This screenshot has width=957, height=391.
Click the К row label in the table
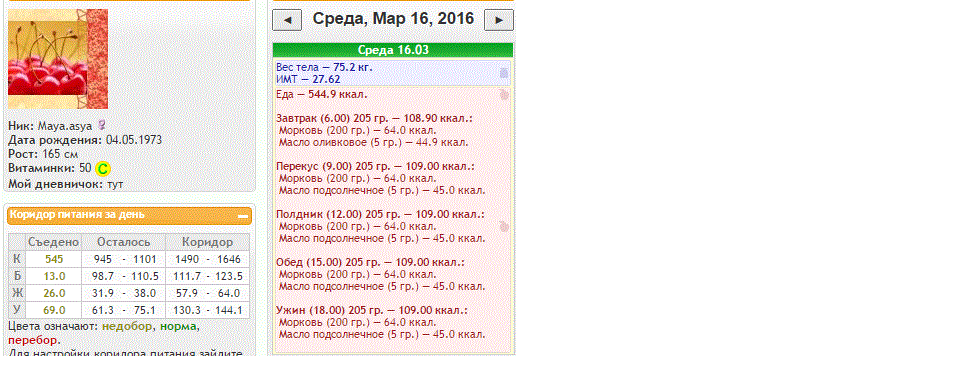[x=17, y=259]
